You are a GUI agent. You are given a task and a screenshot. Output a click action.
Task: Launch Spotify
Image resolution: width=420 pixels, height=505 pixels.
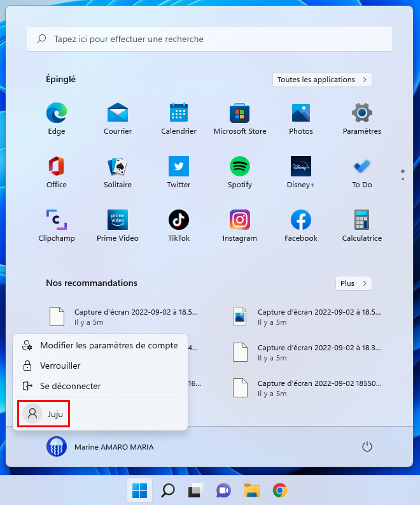coord(240,172)
